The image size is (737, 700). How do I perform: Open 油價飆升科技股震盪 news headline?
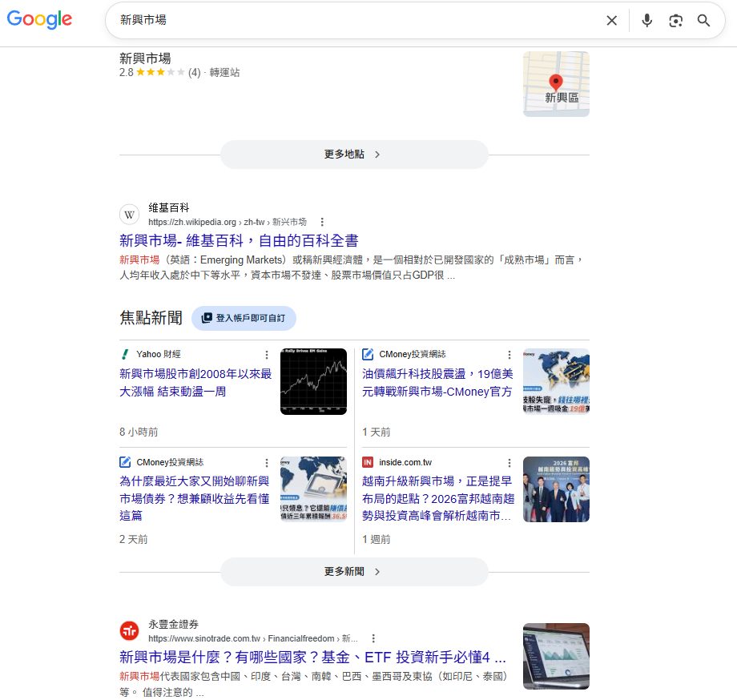[437, 382]
